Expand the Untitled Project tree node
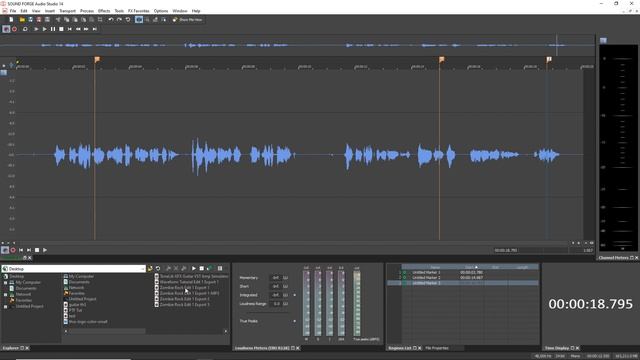The height and width of the screenshot is (360, 640). click(6, 306)
